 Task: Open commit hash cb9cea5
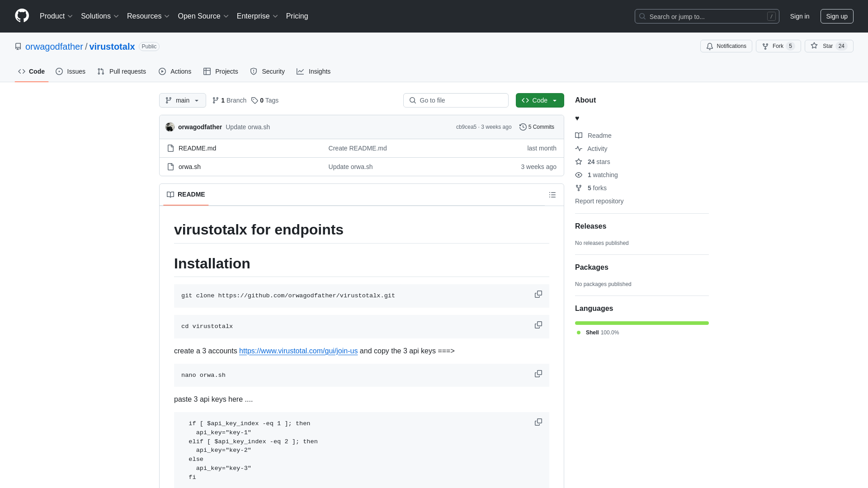click(466, 127)
